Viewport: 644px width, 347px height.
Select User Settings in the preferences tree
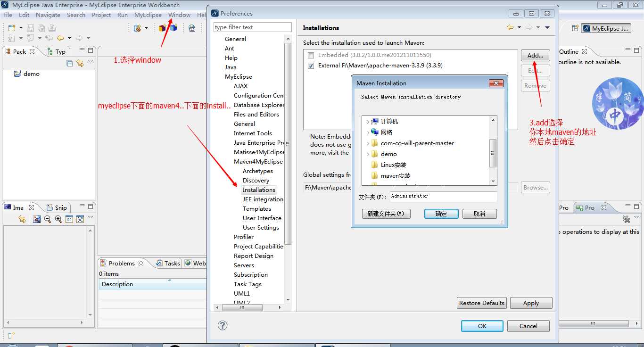click(261, 227)
